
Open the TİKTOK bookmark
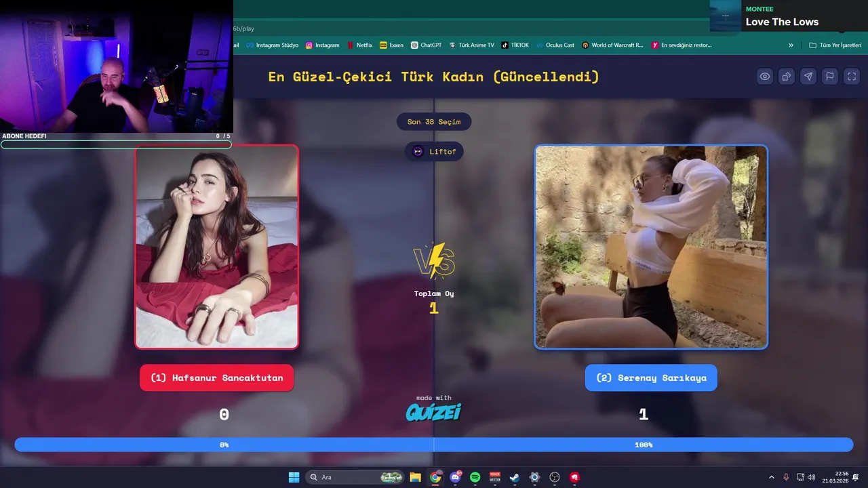[515, 45]
